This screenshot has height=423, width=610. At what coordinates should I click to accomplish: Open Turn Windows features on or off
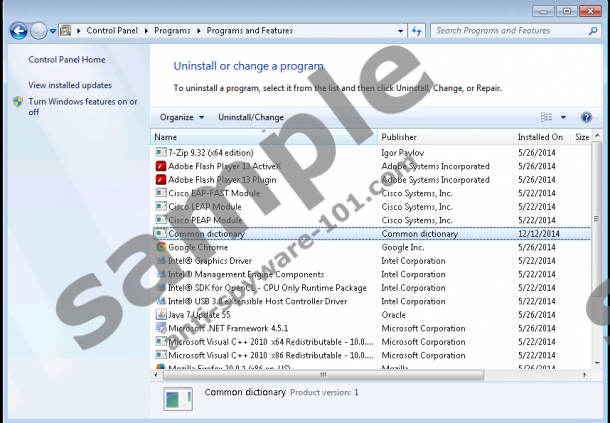pyautogui.click(x=82, y=106)
